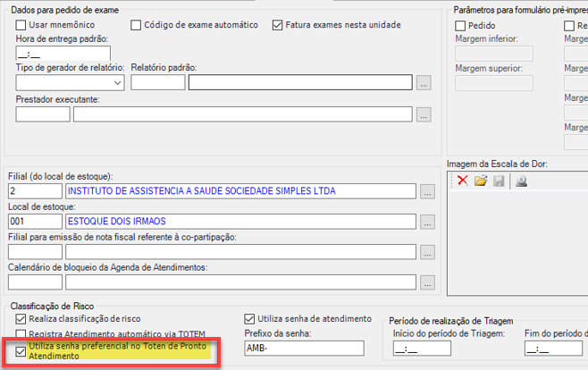Screen dimensions: 588x370
Task: Open lookup for Filial emissão nota fiscal
Action: click(427, 252)
